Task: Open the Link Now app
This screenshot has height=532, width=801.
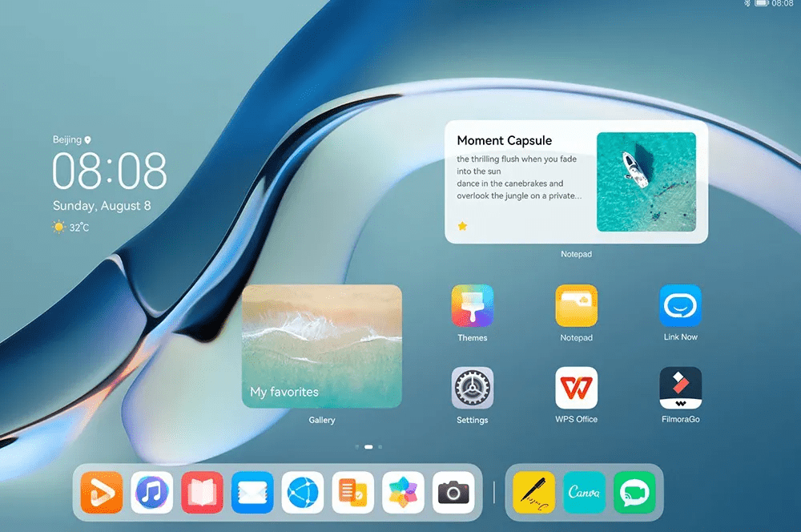Action: pyautogui.click(x=680, y=306)
